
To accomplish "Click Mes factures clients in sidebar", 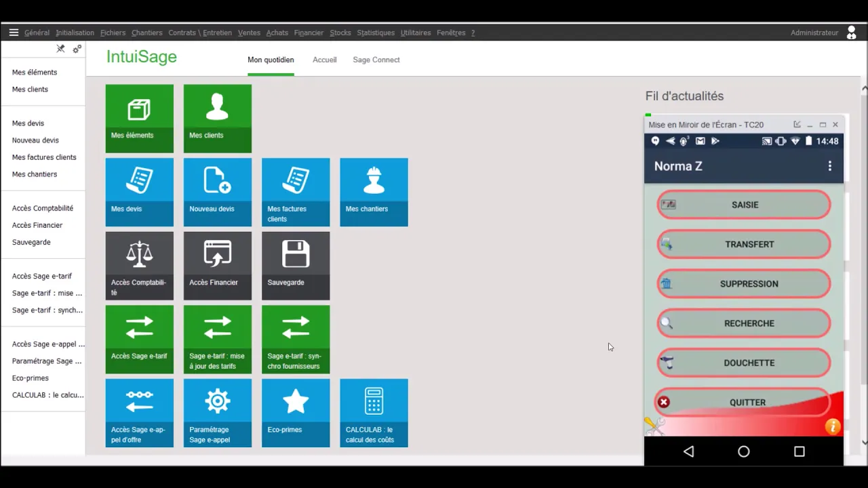I will coord(44,157).
